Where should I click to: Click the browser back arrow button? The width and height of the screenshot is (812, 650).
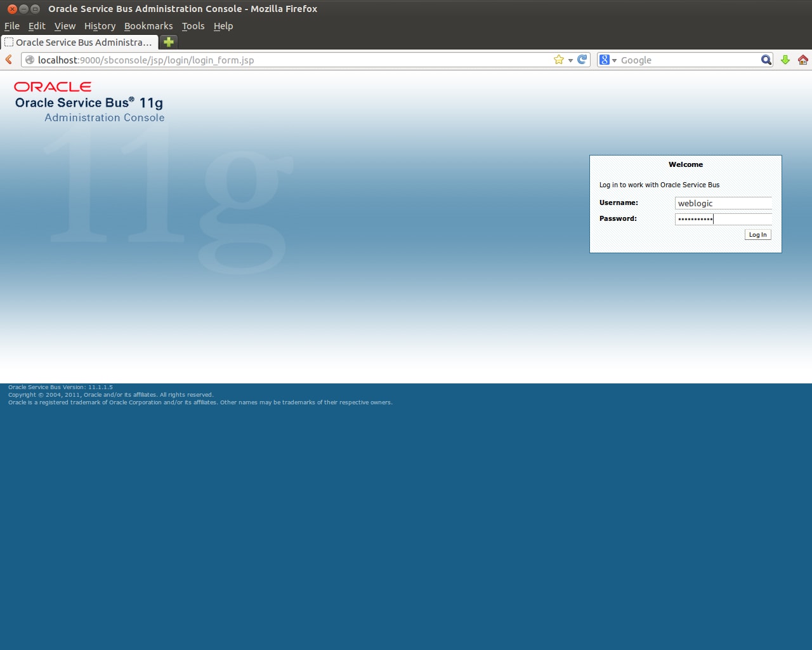click(x=9, y=60)
